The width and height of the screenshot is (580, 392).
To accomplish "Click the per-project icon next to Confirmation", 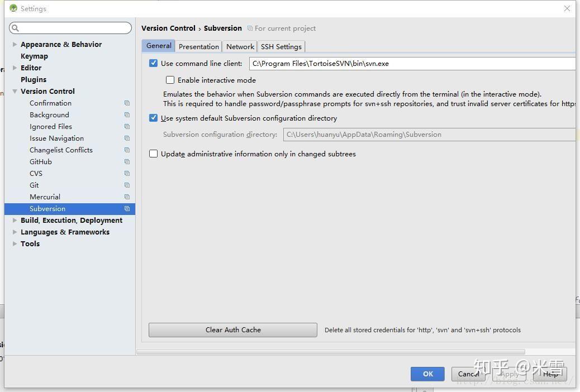I will pyautogui.click(x=127, y=103).
